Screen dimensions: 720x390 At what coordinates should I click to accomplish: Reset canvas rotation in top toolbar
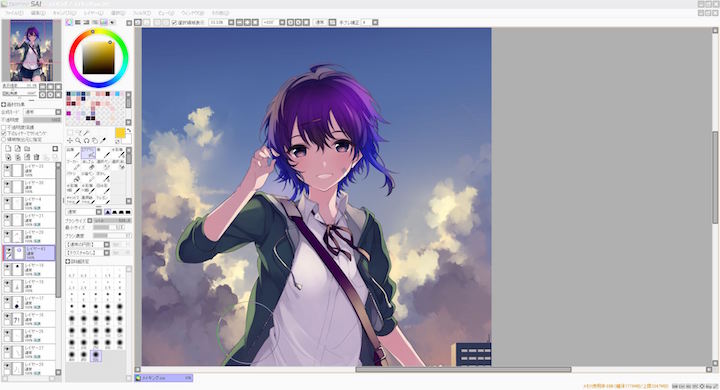(x=306, y=23)
